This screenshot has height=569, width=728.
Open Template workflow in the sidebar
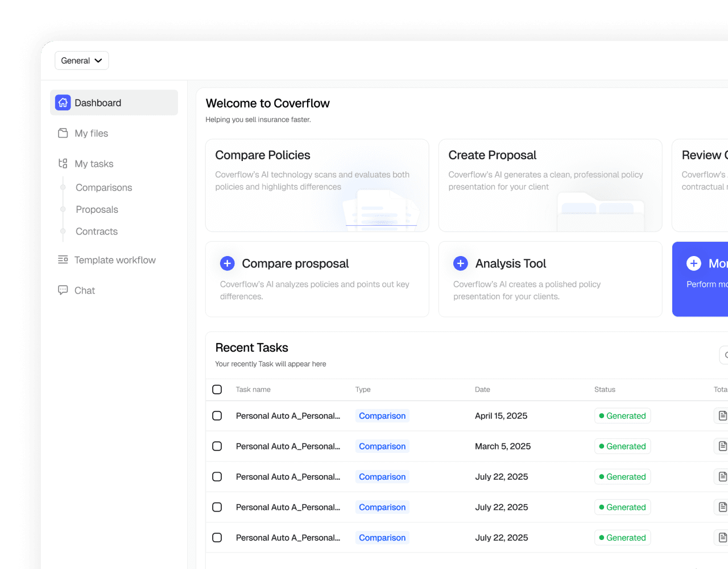[x=114, y=260]
